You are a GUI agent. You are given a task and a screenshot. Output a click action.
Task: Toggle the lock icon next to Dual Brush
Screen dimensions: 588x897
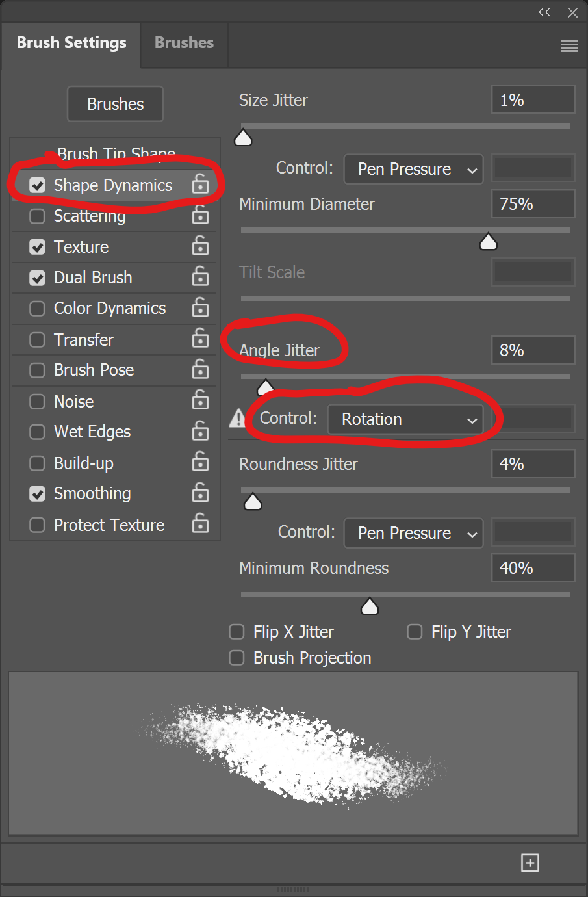click(x=200, y=277)
